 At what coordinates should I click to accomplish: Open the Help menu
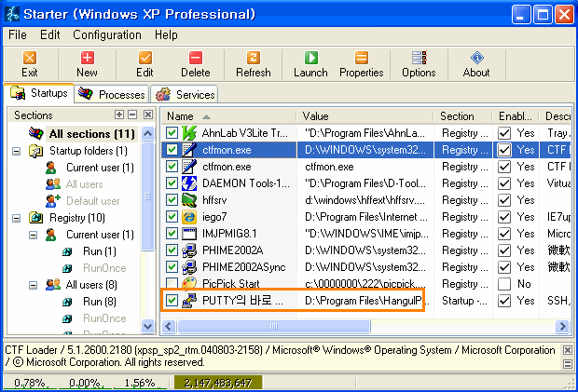(x=166, y=35)
